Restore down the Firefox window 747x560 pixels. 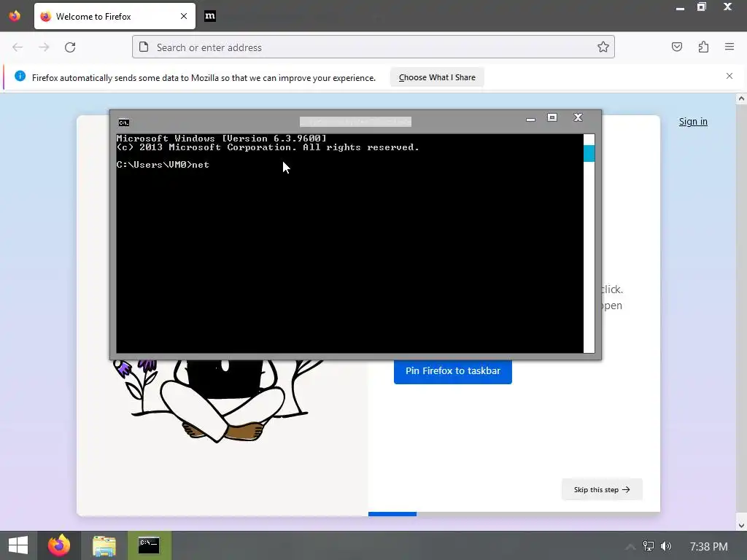click(701, 7)
